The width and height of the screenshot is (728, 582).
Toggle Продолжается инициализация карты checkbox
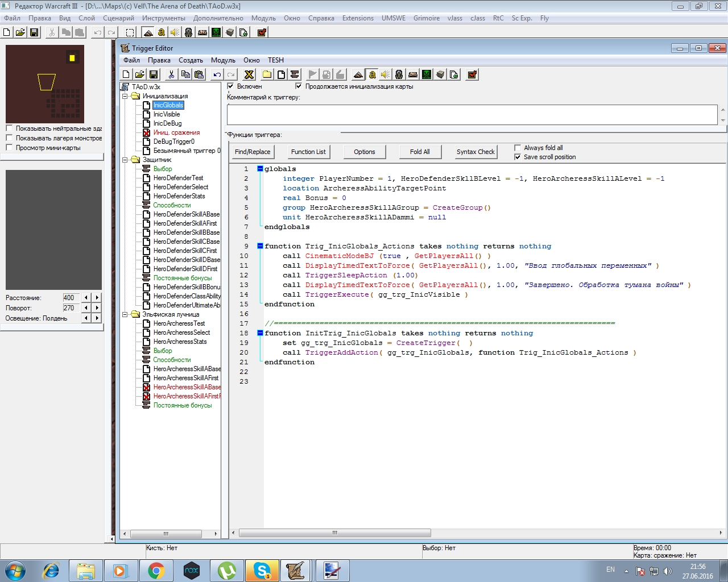pyautogui.click(x=299, y=86)
